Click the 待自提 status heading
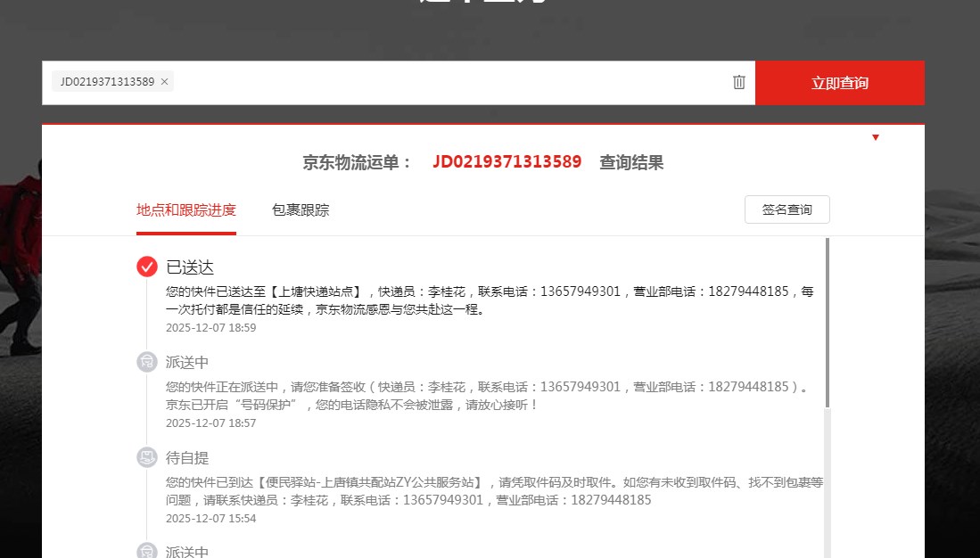Viewport: 980px width, 558px height. click(187, 458)
